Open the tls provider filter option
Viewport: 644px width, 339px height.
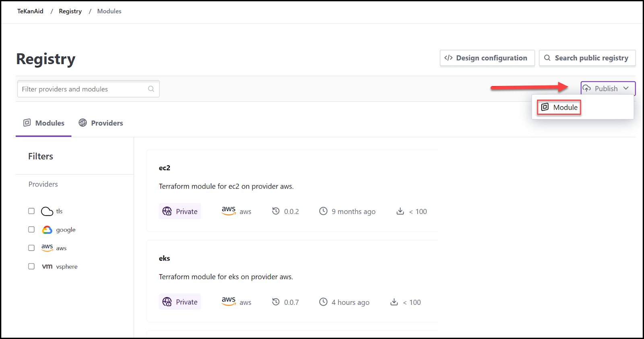tap(31, 211)
